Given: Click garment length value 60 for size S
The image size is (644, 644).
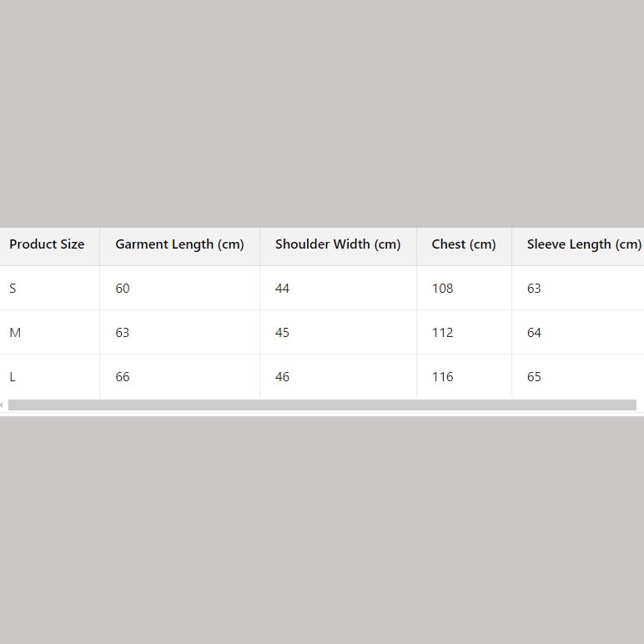Looking at the screenshot, I should point(123,289).
